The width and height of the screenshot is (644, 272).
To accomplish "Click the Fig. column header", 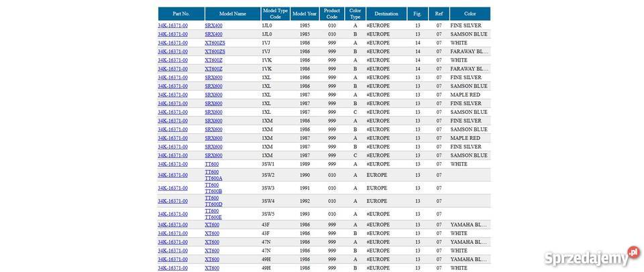I will point(418,13).
